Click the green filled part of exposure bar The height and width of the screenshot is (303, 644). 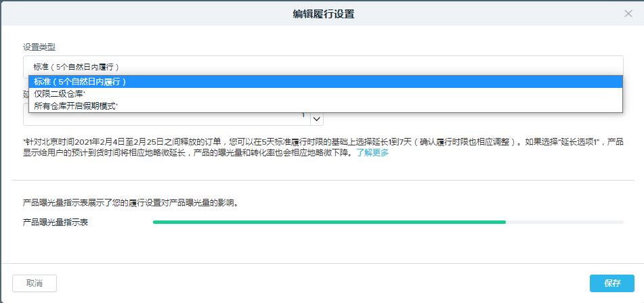click(x=329, y=222)
